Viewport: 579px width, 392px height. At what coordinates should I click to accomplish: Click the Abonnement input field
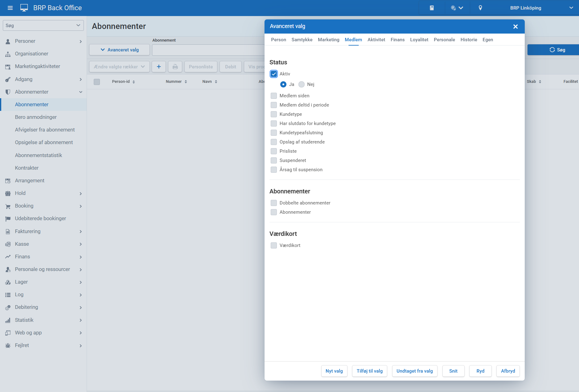tap(208, 50)
